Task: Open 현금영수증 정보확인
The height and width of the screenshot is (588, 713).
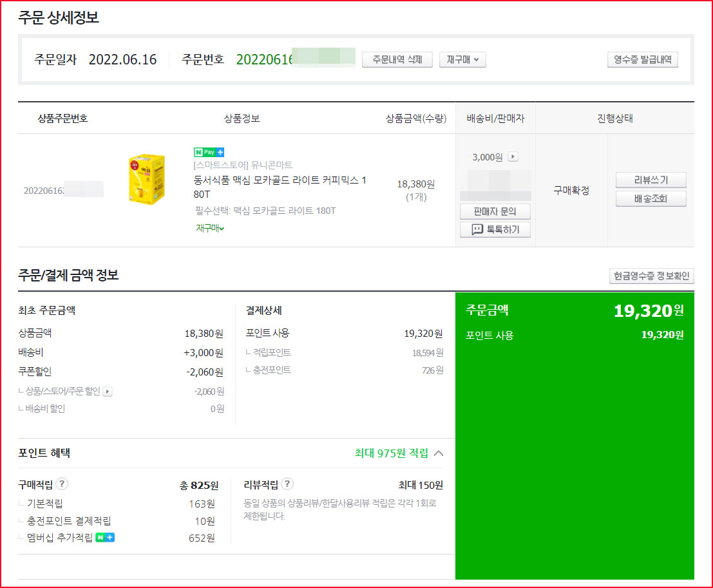Action: (652, 276)
